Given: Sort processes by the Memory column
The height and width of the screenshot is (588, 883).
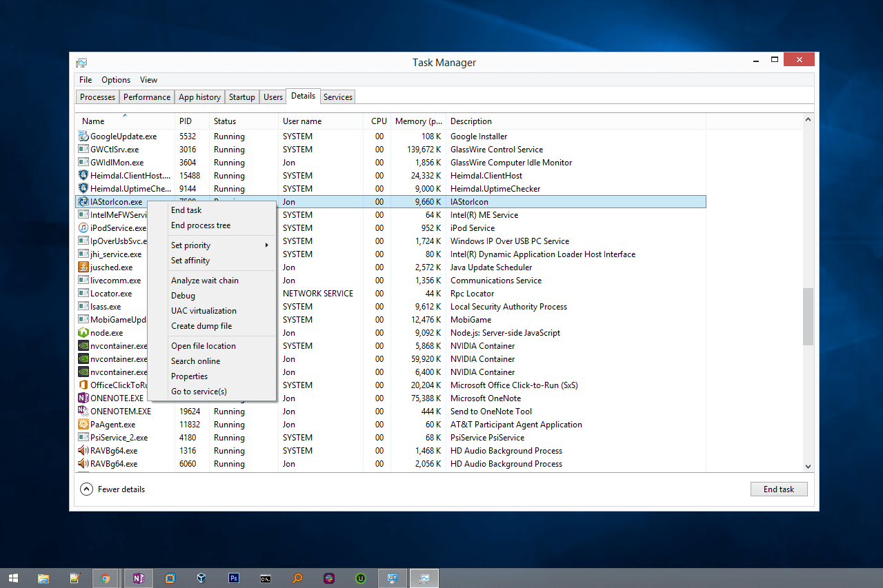Looking at the screenshot, I should click(x=418, y=121).
